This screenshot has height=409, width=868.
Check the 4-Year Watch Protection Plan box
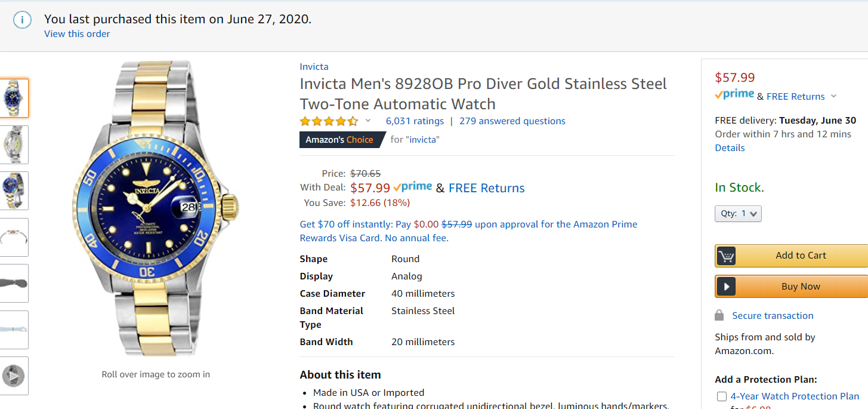click(x=722, y=396)
